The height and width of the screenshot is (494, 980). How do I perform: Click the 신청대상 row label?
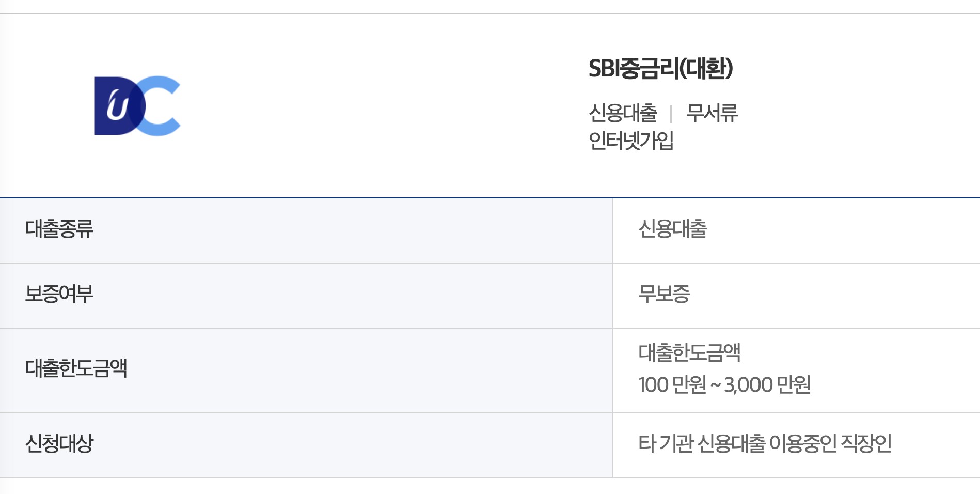[x=59, y=444]
